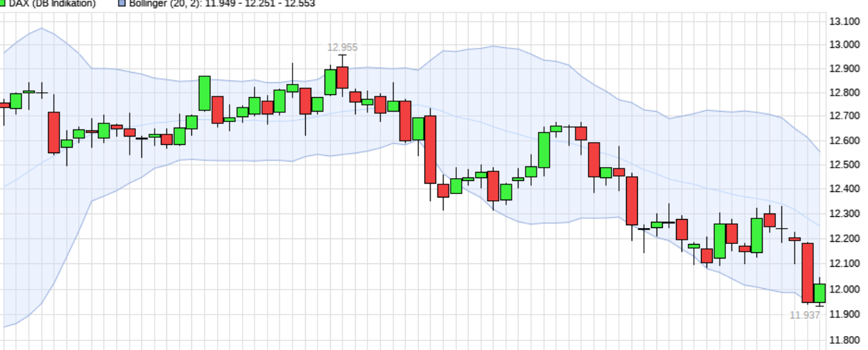Click the 12.600 axis value
This screenshot has height=350, width=868.
pyautogui.click(x=844, y=141)
